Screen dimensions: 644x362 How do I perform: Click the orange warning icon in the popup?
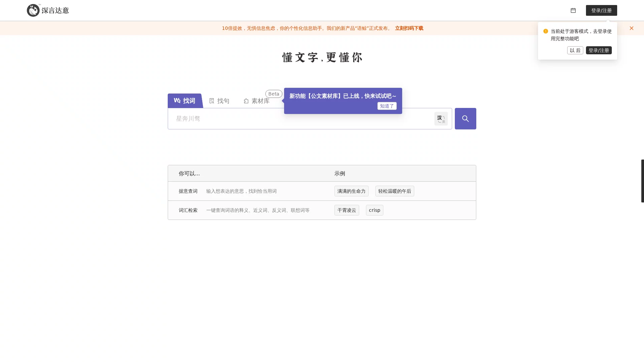(545, 31)
